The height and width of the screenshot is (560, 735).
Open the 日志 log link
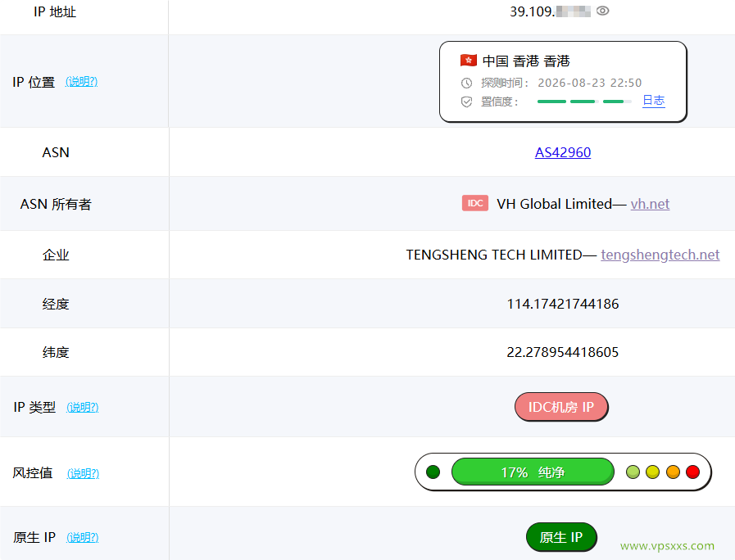tap(653, 101)
